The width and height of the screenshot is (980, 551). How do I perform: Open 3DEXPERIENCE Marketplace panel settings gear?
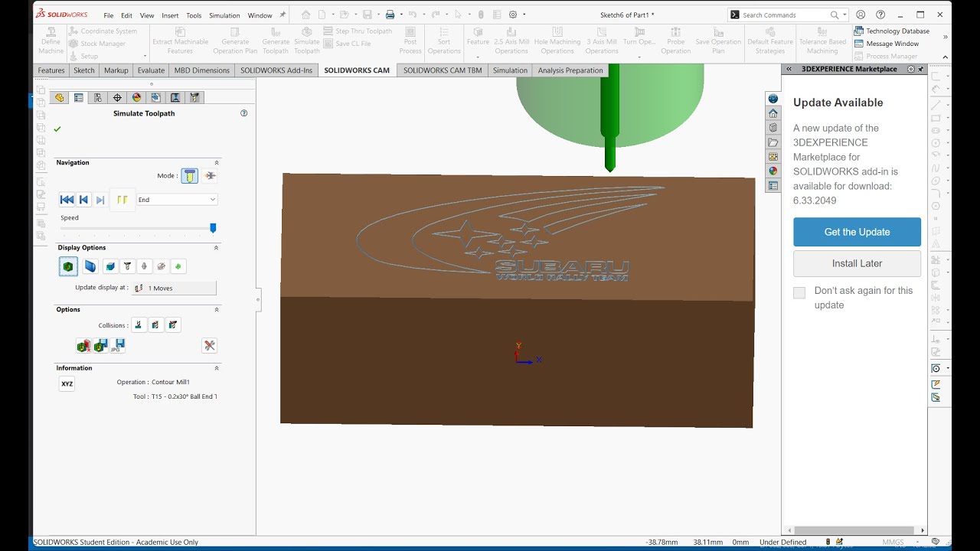(x=910, y=69)
